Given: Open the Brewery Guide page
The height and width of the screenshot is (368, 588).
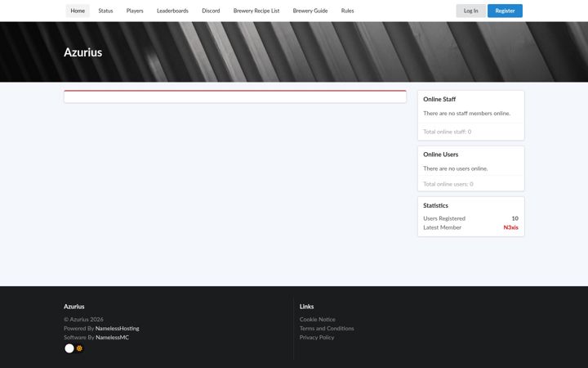Looking at the screenshot, I should 310,11.
